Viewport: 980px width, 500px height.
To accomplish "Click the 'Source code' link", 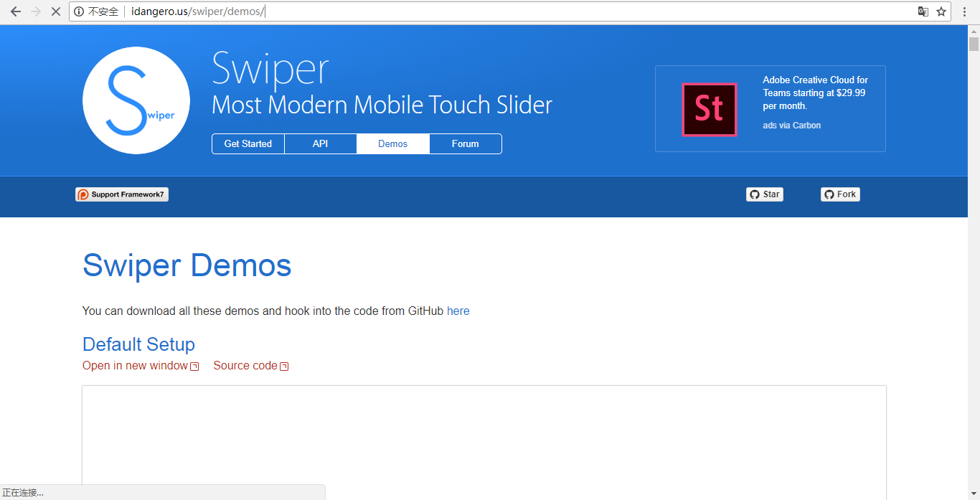I will [251, 365].
